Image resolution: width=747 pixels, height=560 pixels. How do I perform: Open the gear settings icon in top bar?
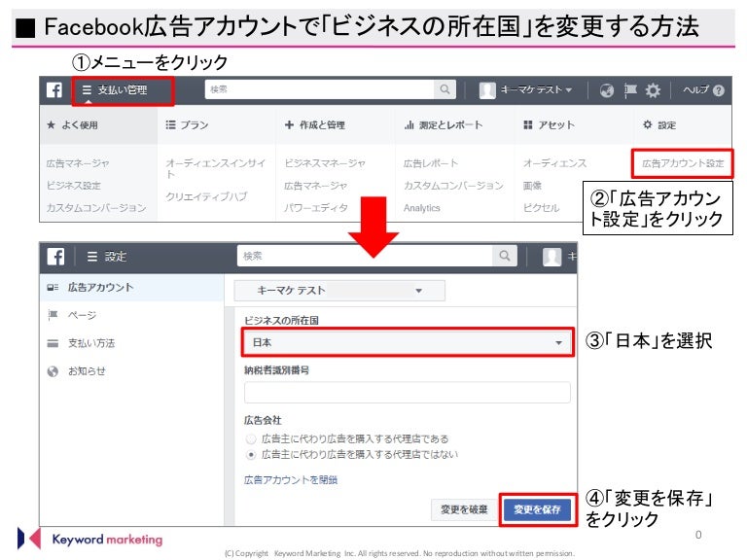pyautogui.click(x=653, y=90)
